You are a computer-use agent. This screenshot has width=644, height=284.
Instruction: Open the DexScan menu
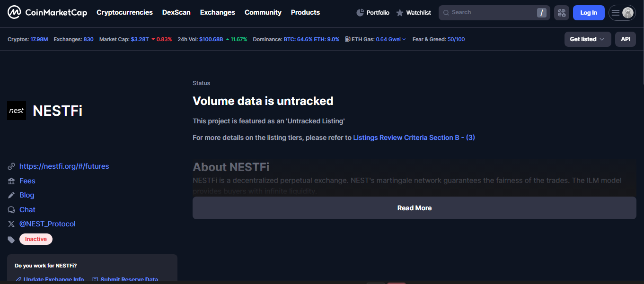pyautogui.click(x=176, y=12)
